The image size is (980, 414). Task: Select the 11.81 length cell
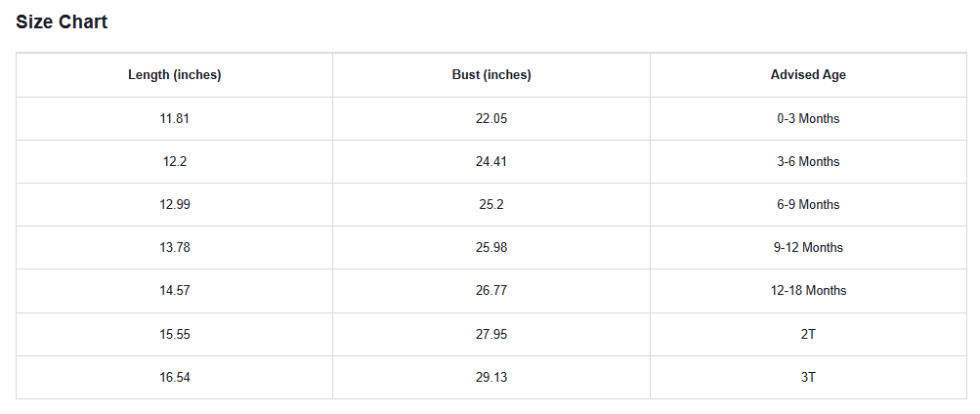point(175,119)
